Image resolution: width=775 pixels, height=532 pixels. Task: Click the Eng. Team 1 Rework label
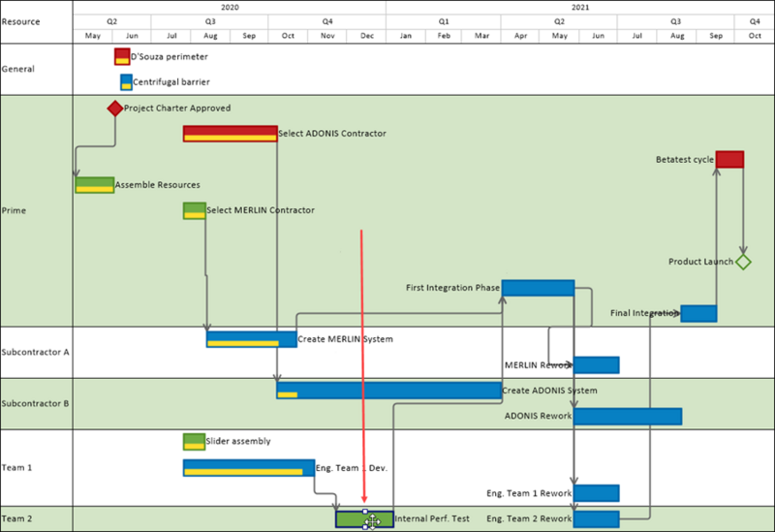click(529, 493)
